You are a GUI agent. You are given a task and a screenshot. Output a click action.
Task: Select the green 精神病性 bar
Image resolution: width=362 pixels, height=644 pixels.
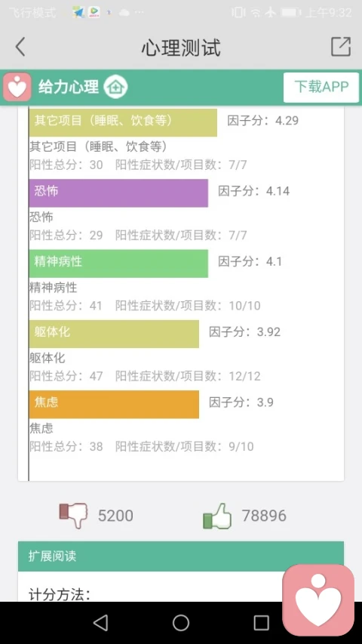118,263
